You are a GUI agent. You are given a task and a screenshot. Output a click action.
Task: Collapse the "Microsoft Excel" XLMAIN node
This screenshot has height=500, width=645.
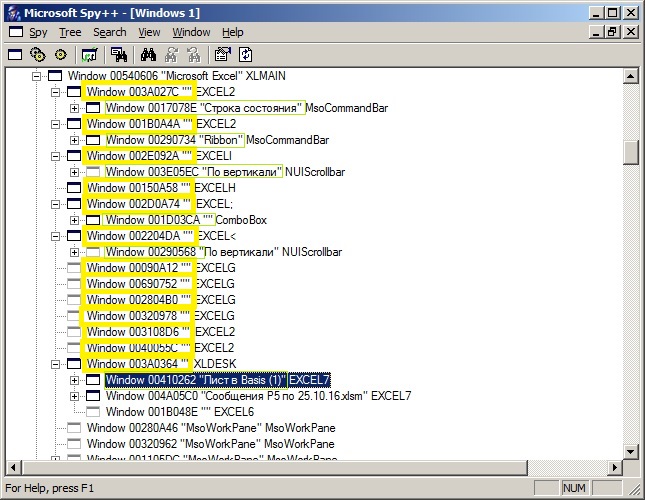(x=36, y=76)
